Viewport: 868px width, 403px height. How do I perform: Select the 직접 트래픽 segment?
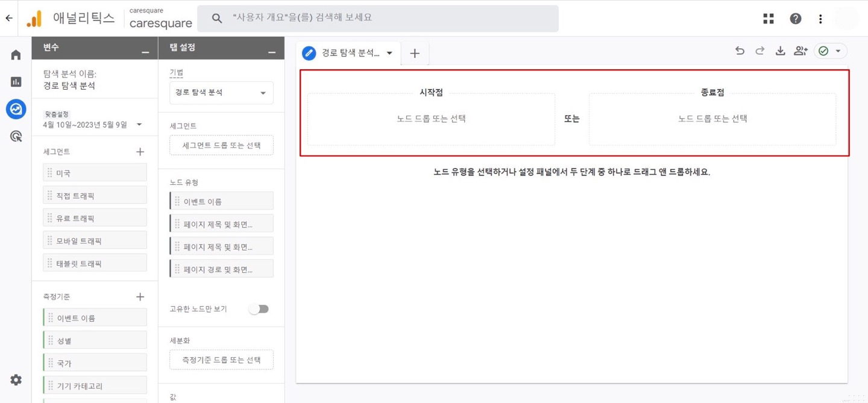[95, 195]
